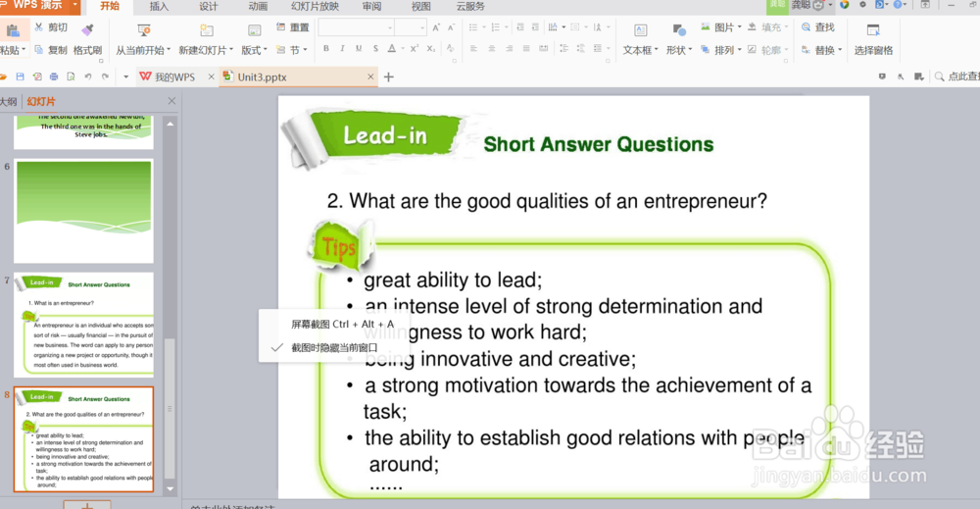Select Screen Capture Ctrl+Alt+A menu entry
This screenshot has width=980, height=509.
342,324
